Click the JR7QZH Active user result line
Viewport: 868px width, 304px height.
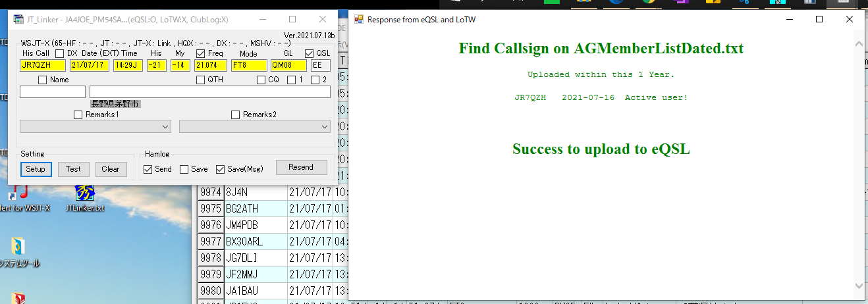601,97
